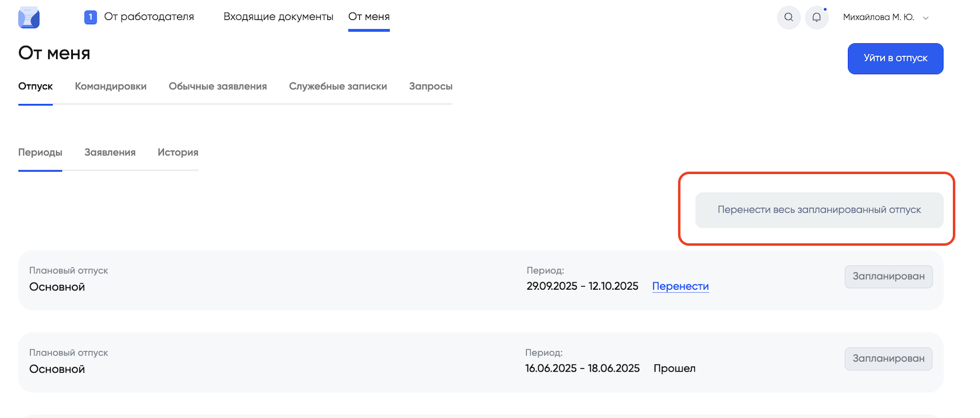Open the От работодателя section
The height and width of the screenshot is (418, 980).
(x=149, y=17)
